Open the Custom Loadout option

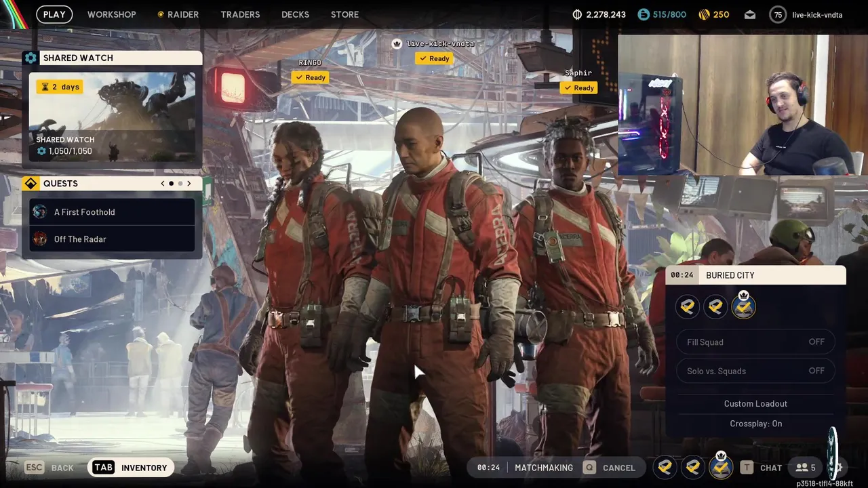pos(755,403)
